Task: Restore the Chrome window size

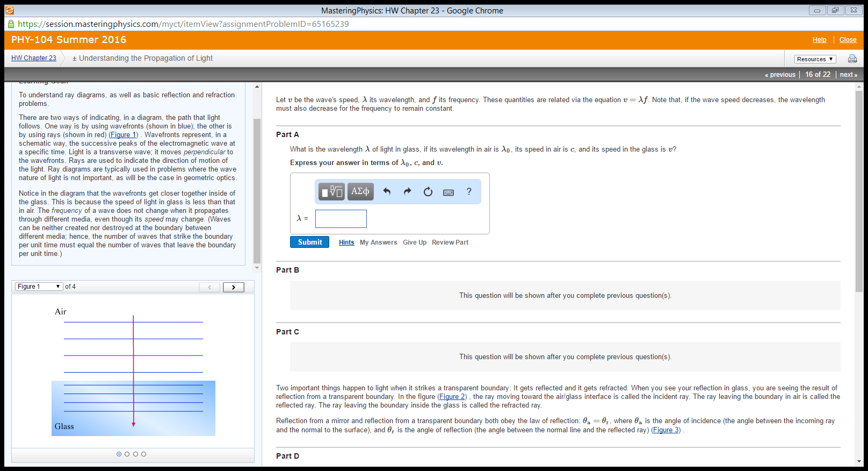Action: (x=835, y=10)
